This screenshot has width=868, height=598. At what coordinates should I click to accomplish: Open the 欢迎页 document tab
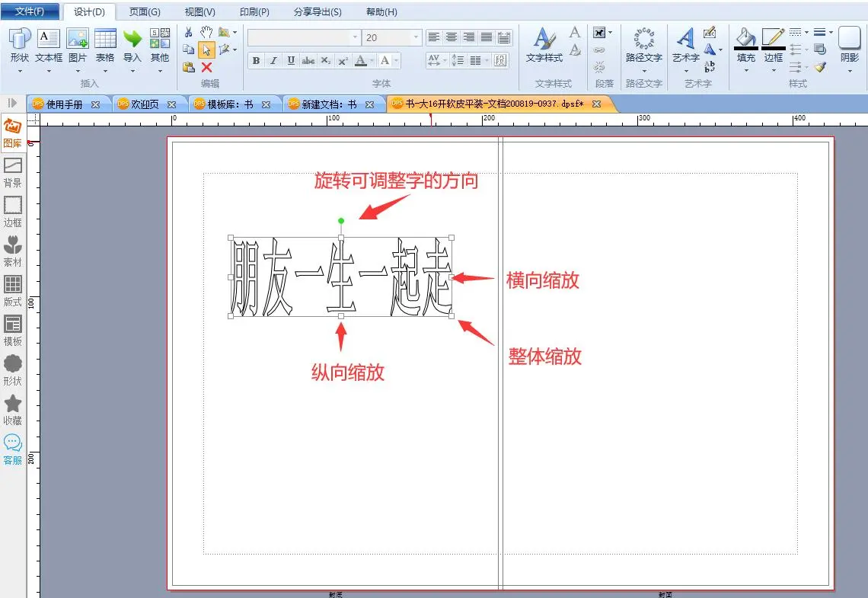(145, 104)
